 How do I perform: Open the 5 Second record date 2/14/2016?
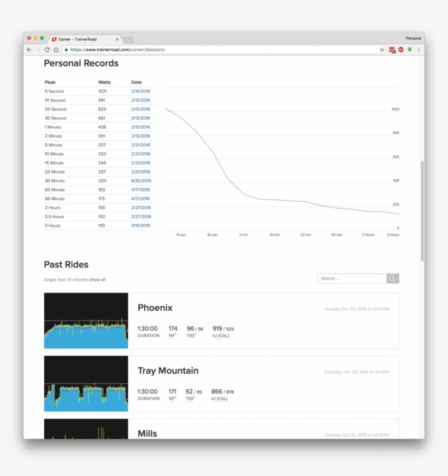pos(140,91)
